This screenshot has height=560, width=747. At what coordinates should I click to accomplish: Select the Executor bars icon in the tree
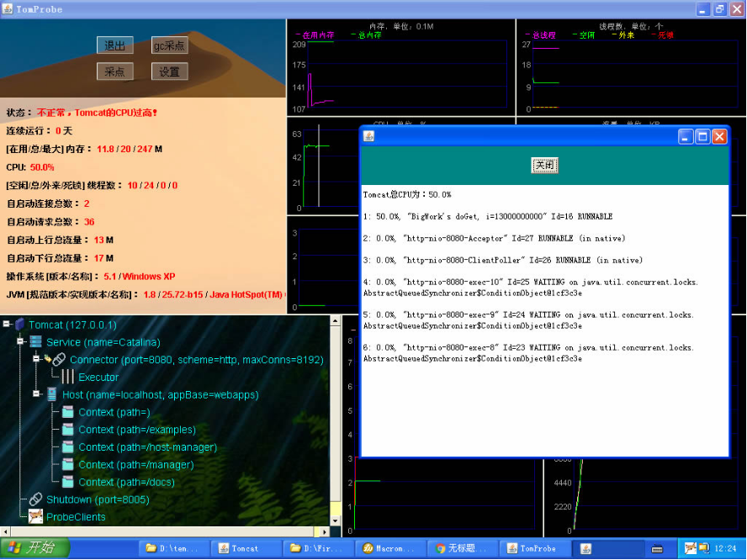tap(67, 378)
